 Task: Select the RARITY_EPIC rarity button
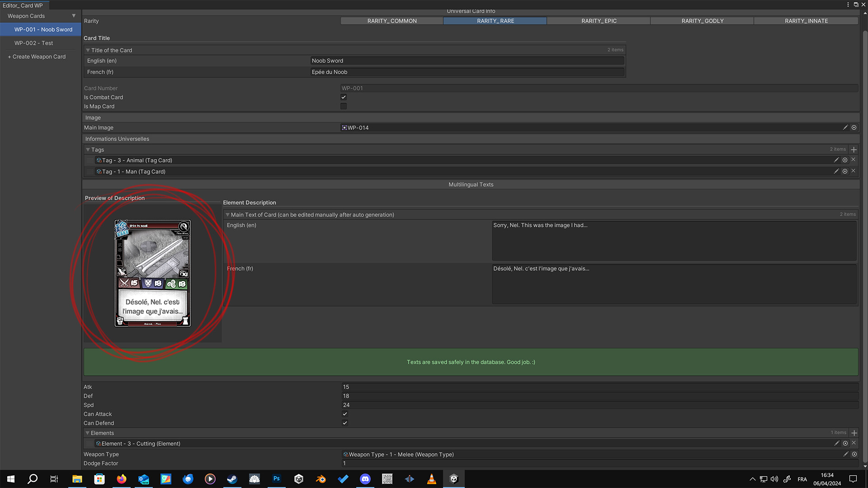pos(599,21)
